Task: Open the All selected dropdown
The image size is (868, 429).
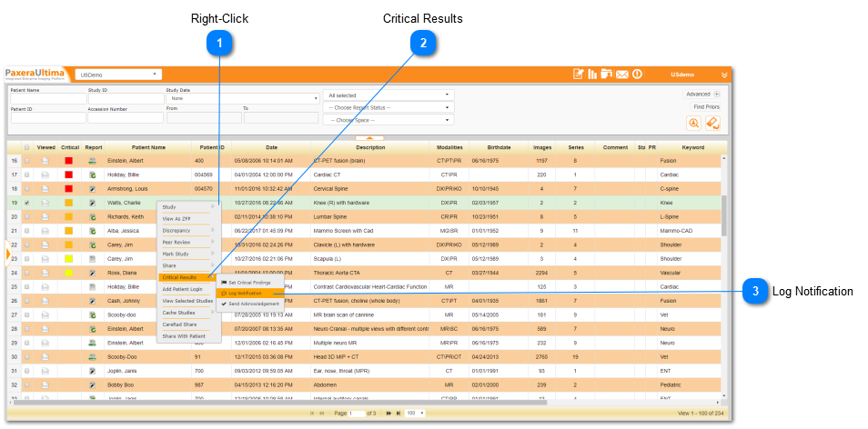Action: 389,95
